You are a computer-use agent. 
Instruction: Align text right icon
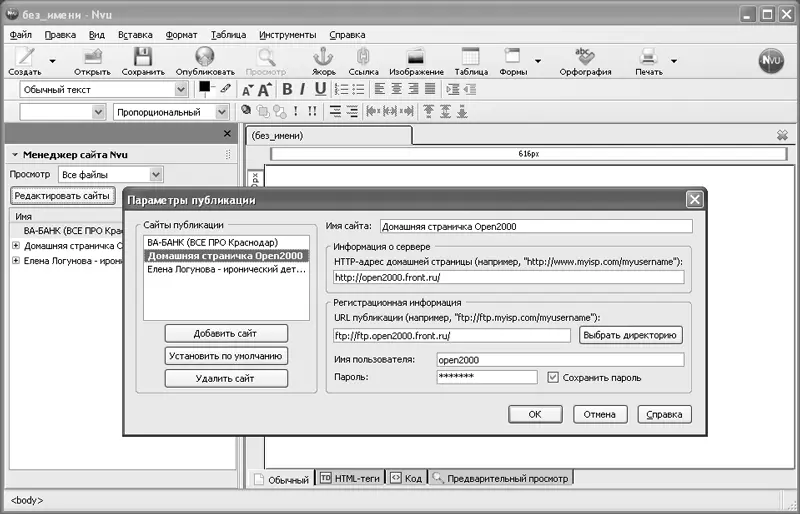[413, 89]
